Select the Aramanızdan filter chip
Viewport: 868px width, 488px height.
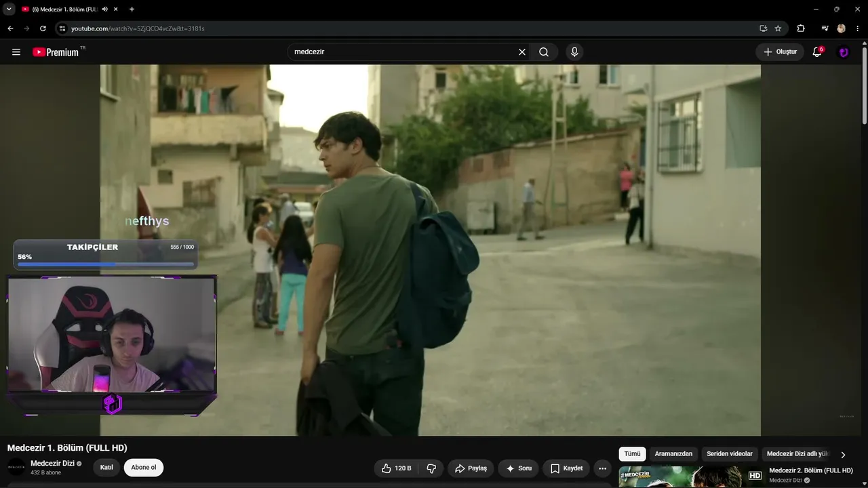pos(673,454)
